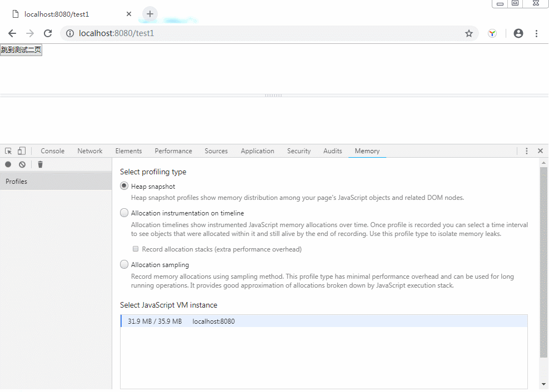Screen dimensions: 549x392
Task: Click the scrollbar up arrow in Memory panel
Action: click(543, 163)
